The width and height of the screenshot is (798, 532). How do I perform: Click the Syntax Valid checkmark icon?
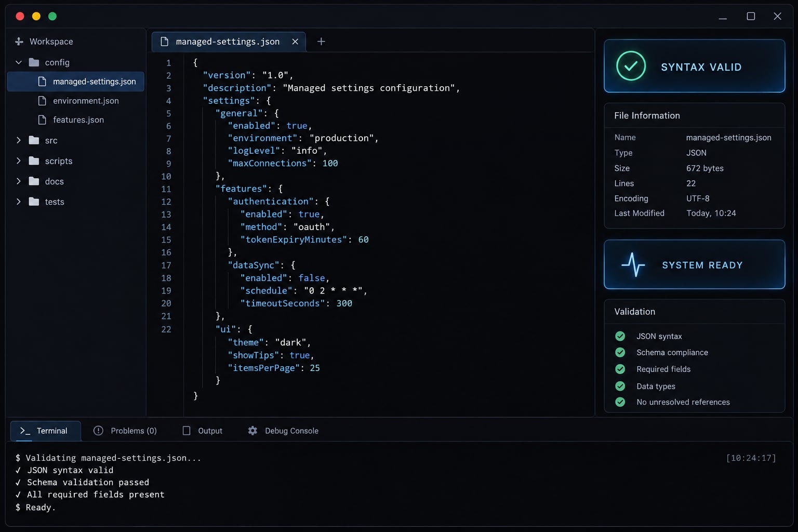click(x=631, y=66)
